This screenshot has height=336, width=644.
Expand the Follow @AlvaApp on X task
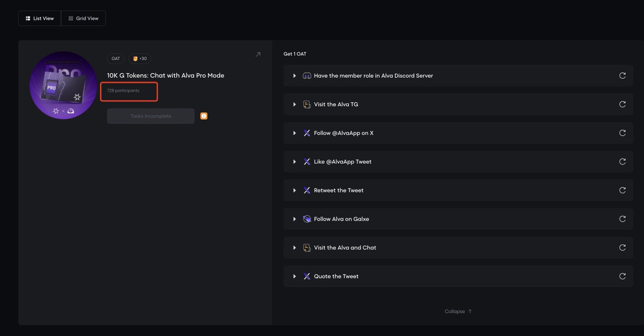(x=295, y=133)
